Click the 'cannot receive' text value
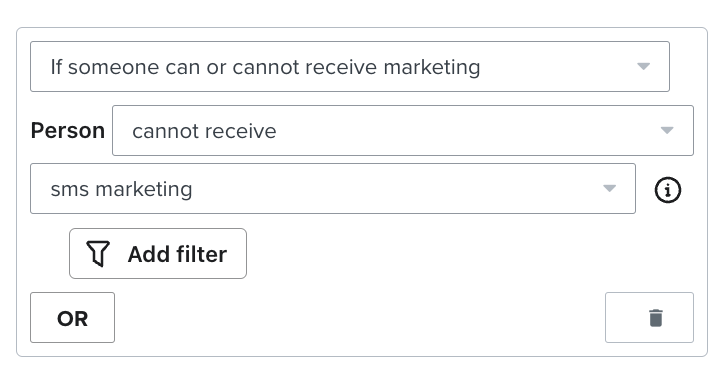 [x=204, y=131]
